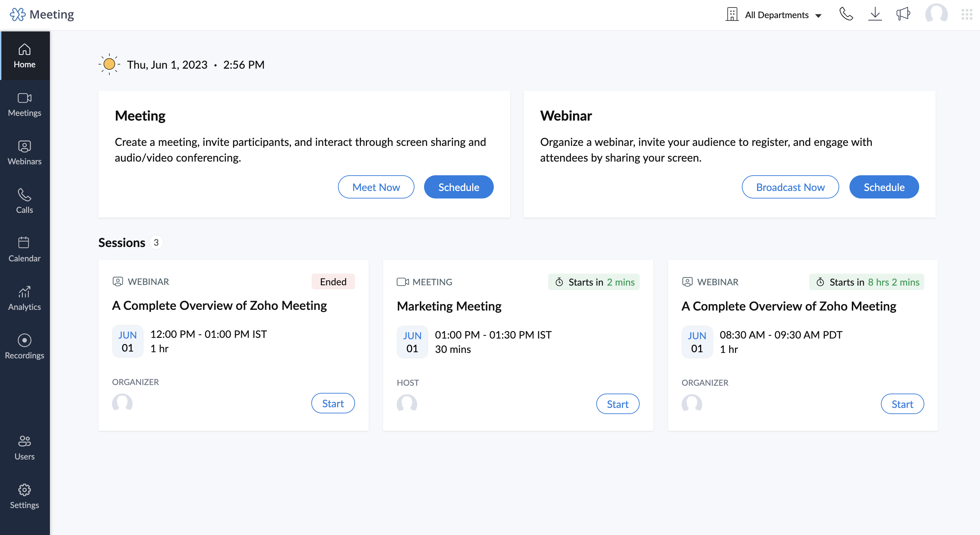The image size is (980, 535).
Task: Start the Marketing Meeting session
Action: [617, 404]
